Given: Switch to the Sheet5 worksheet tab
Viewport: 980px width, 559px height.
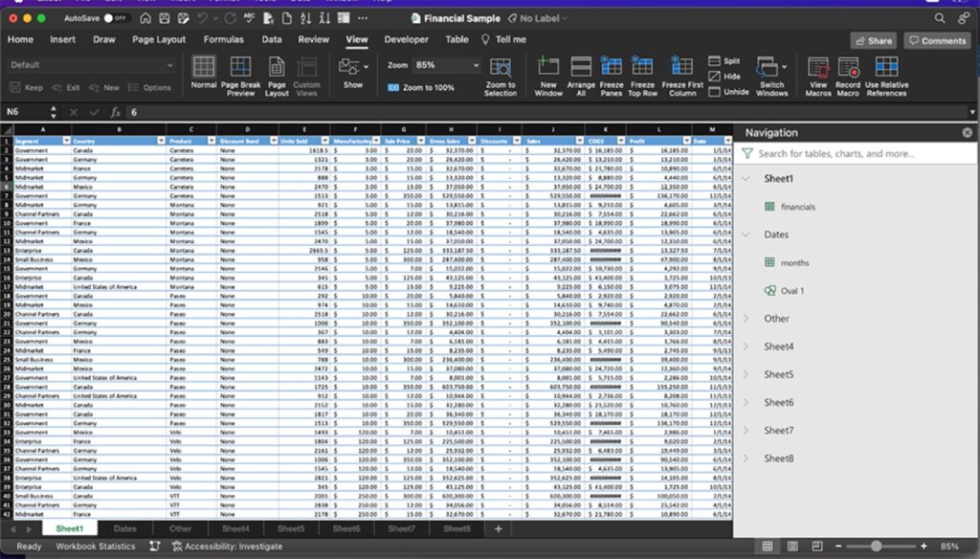Looking at the screenshot, I should [x=291, y=528].
